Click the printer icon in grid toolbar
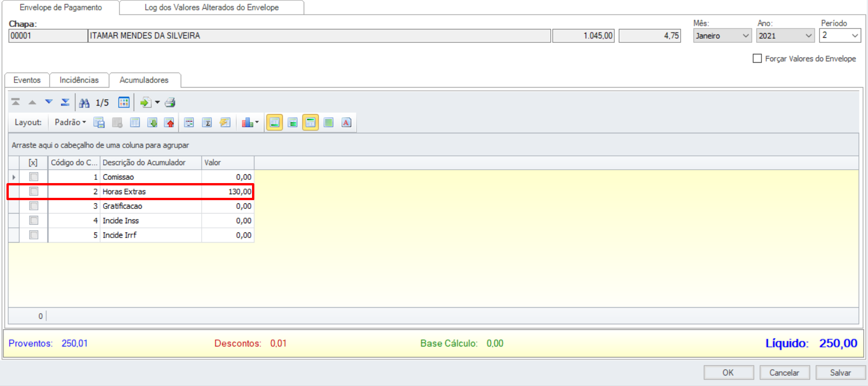 pos(170,103)
